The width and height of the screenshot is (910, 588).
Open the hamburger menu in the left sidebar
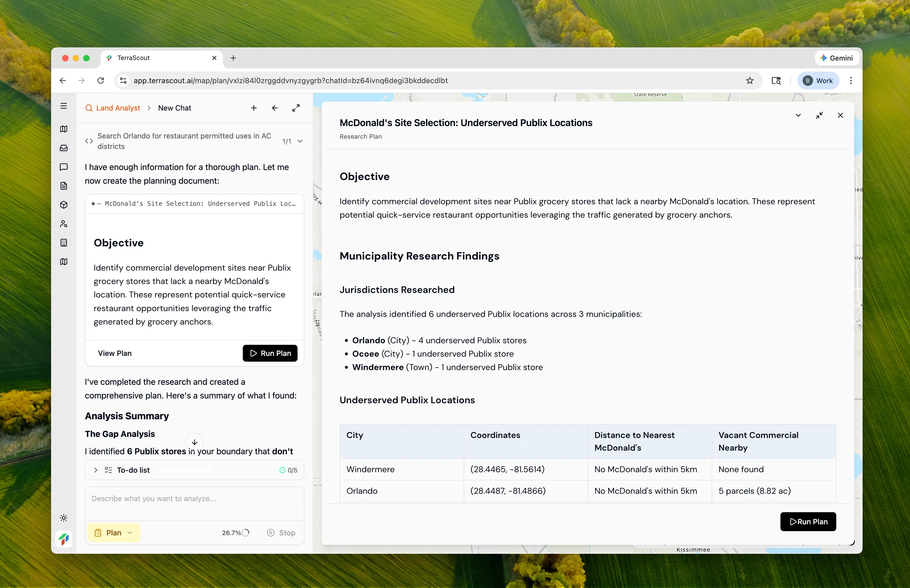click(x=64, y=106)
